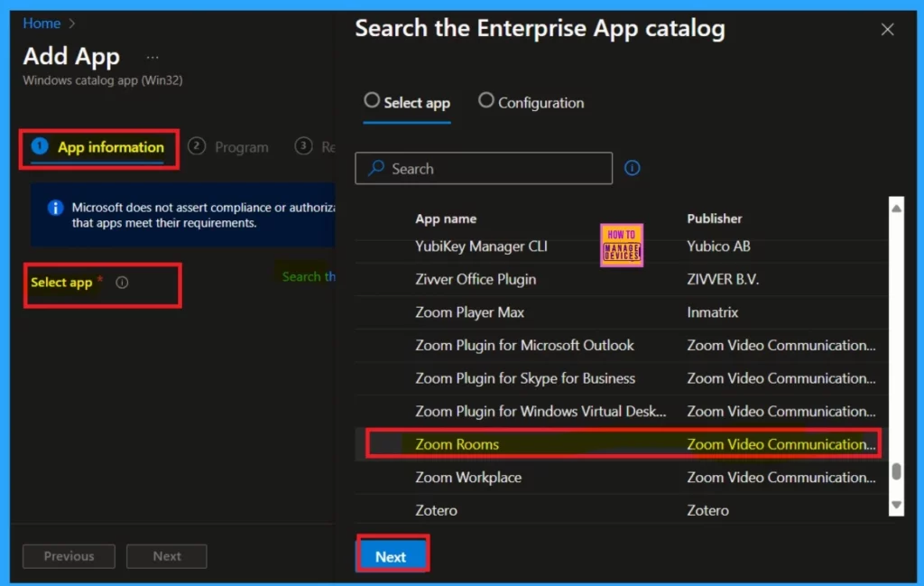Viewport: 924px width, 586px height.
Task: Click the Select app step tab
Action: point(407,103)
